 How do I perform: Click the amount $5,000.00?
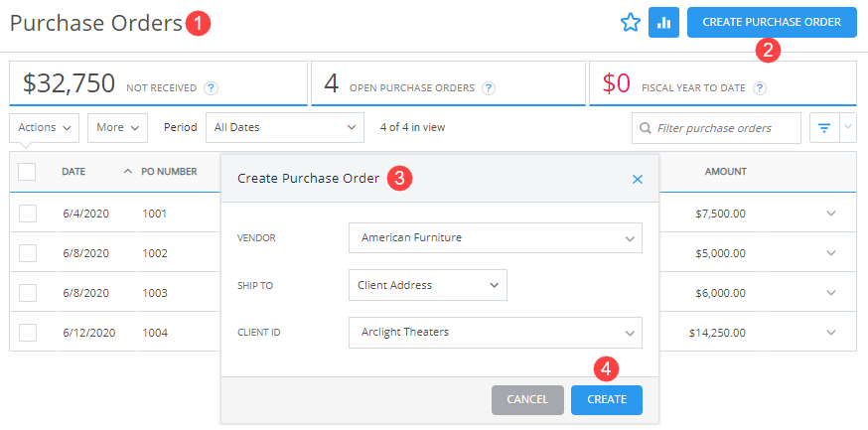point(720,253)
